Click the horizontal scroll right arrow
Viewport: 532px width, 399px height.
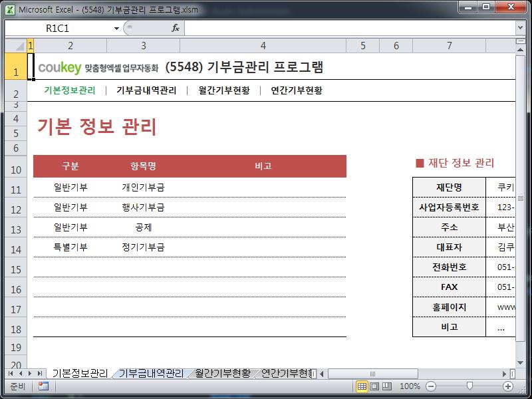505,374
